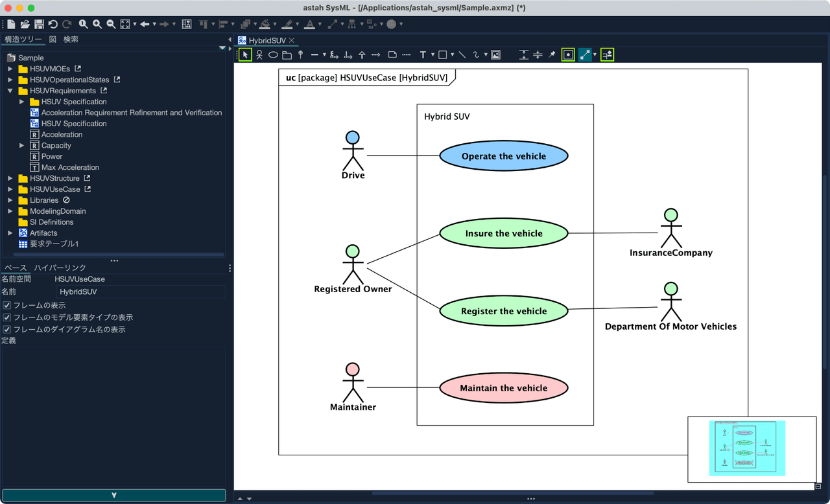Uncheck フレームの表示 checkbox
This screenshot has width=830, height=504.
tap(7, 305)
